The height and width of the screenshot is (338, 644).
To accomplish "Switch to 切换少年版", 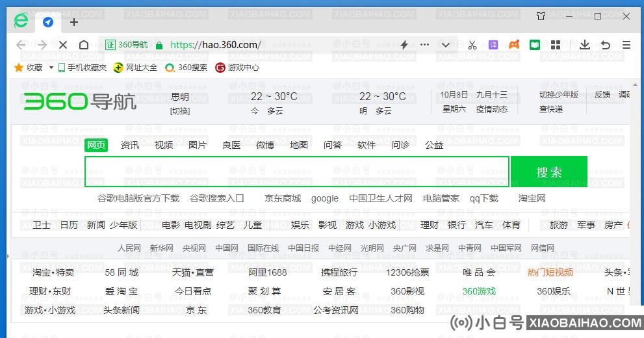I will [x=559, y=94].
